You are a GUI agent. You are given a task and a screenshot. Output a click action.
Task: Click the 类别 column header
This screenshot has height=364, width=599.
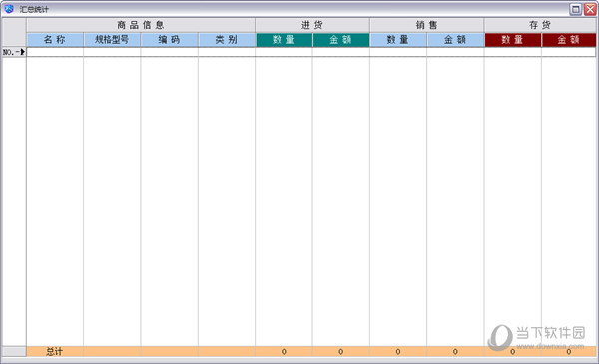tap(227, 40)
